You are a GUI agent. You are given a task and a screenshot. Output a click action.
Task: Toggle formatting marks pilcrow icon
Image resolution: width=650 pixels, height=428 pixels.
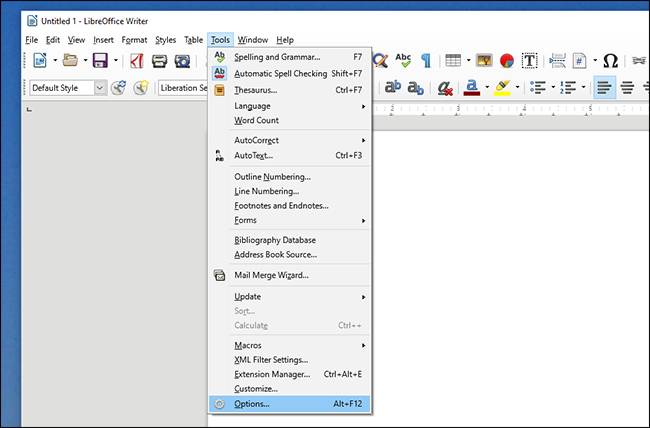(426, 61)
